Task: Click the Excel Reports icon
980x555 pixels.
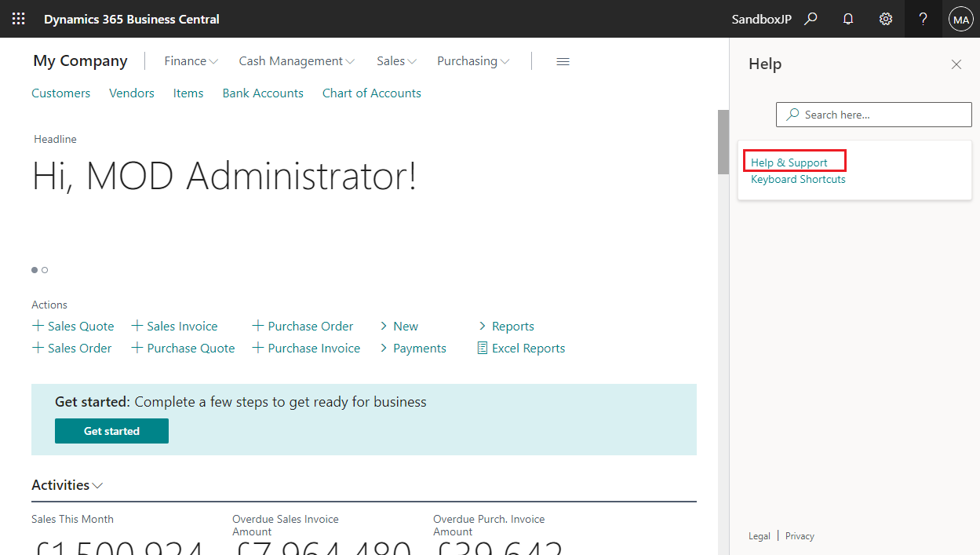Action: coord(482,348)
